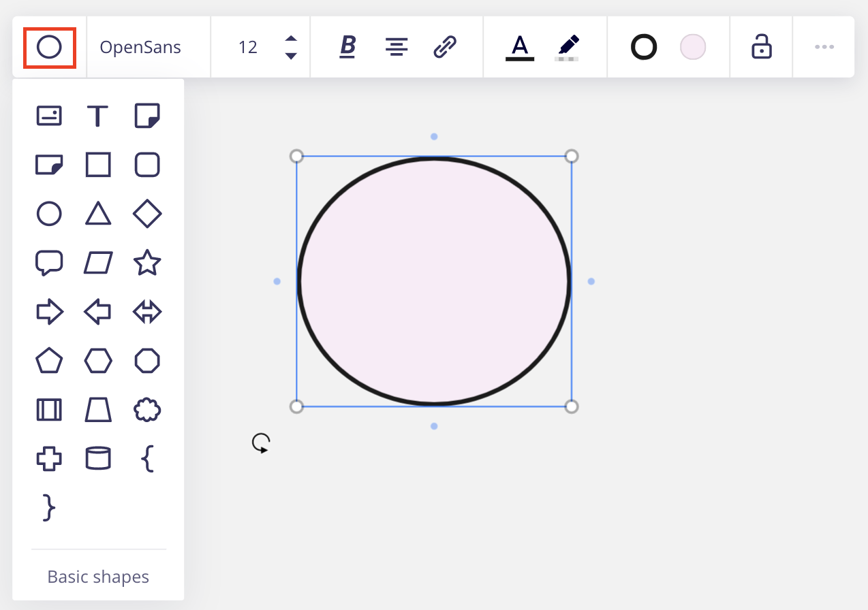Image resolution: width=868 pixels, height=610 pixels.
Task: Increase font size with up arrow
Action: click(291, 39)
